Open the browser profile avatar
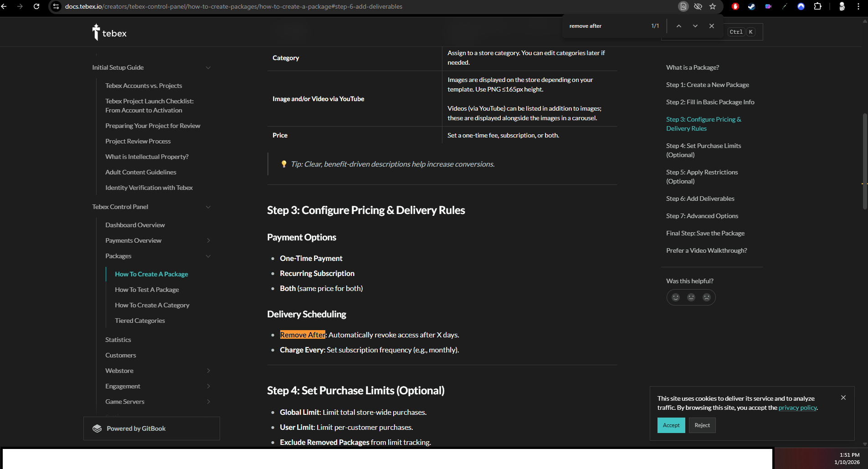The height and width of the screenshot is (469, 868). pyautogui.click(x=842, y=6)
